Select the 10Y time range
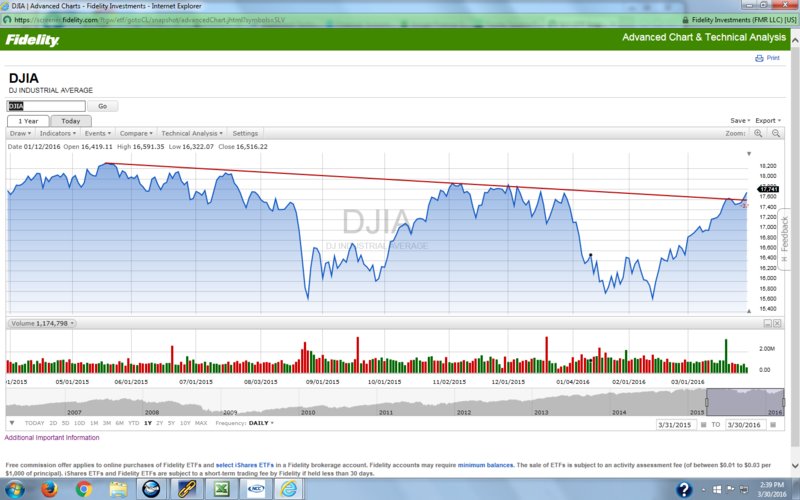This screenshot has width=800, height=500. click(185, 423)
